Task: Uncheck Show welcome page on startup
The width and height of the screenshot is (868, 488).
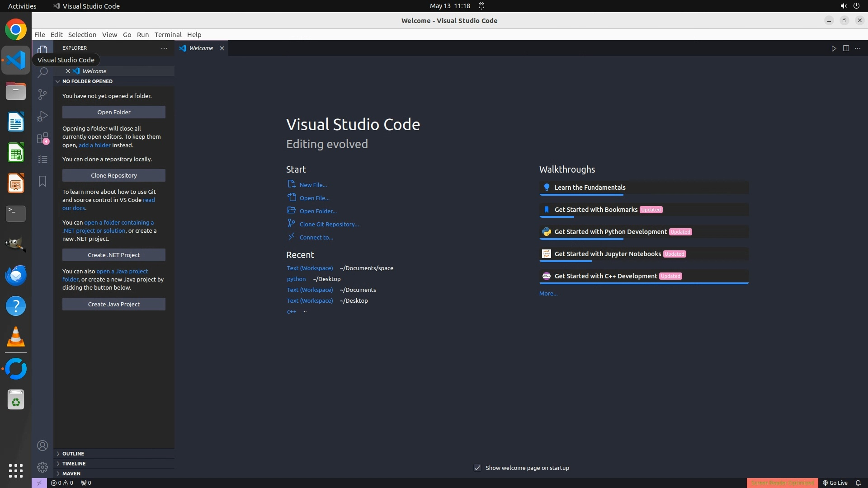Action: point(477,468)
